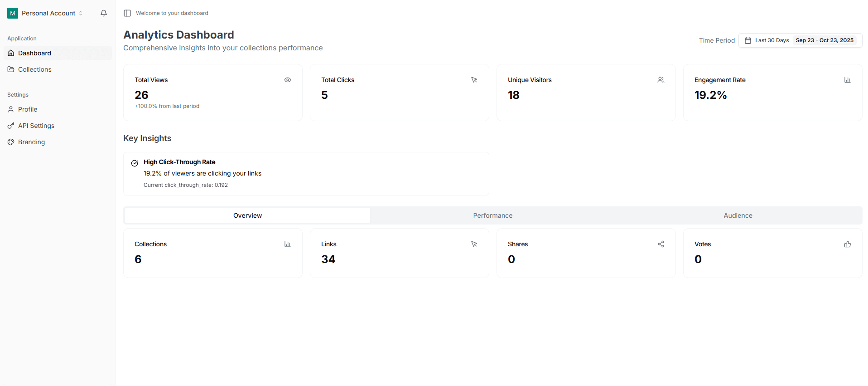Screen dimensions: 868x386
Task: Click the checkmark icon beside High Click-Through Rate
Action: point(135,163)
